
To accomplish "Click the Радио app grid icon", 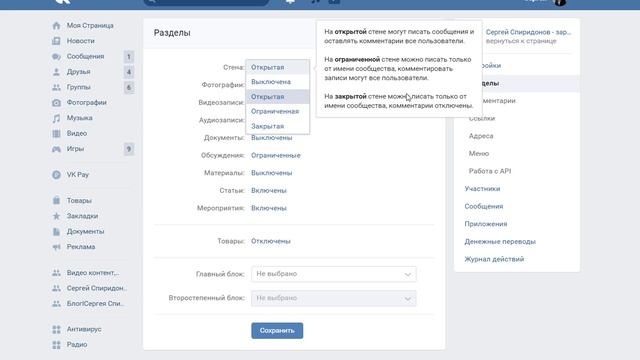I will [x=56, y=344].
